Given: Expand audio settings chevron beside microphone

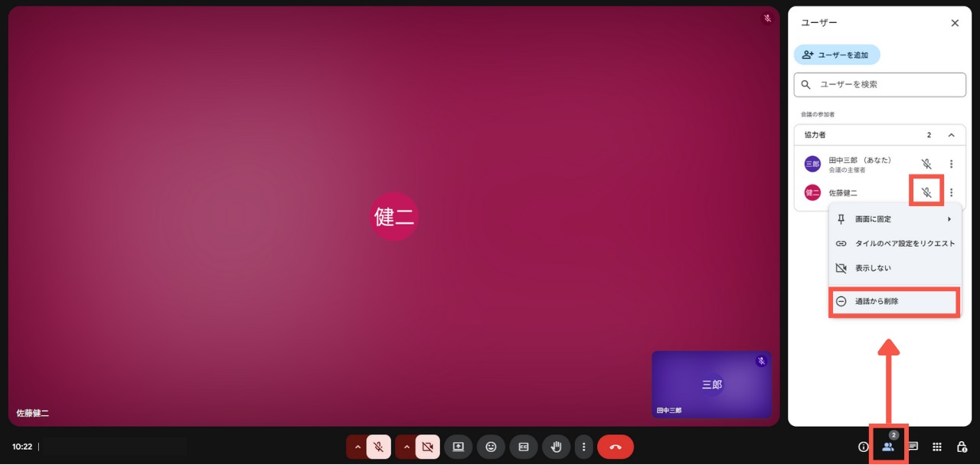Looking at the screenshot, I should (x=357, y=447).
